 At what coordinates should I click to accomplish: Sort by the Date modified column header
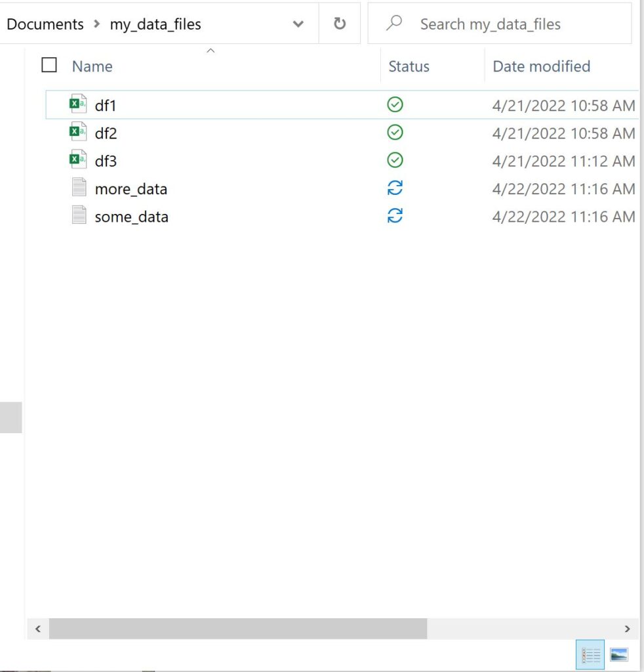(540, 66)
